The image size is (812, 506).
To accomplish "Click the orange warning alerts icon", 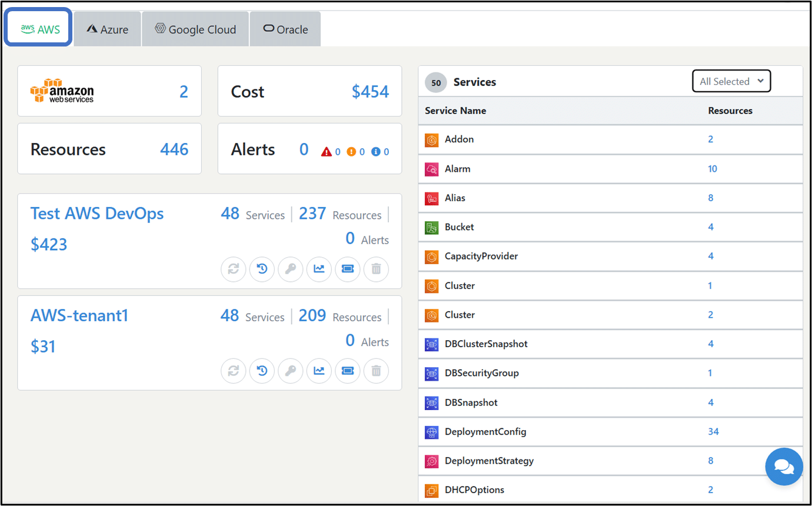I will pyautogui.click(x=351, y=152).
